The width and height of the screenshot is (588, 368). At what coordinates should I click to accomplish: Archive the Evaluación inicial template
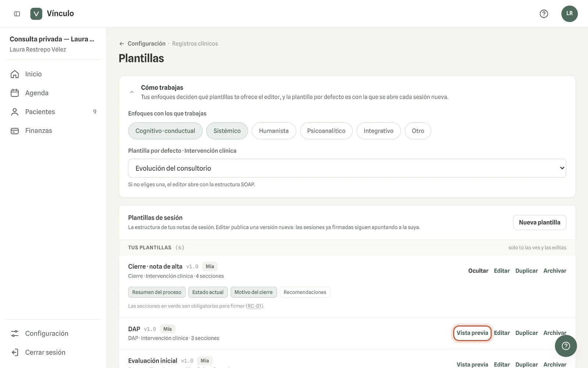point(555,364)
